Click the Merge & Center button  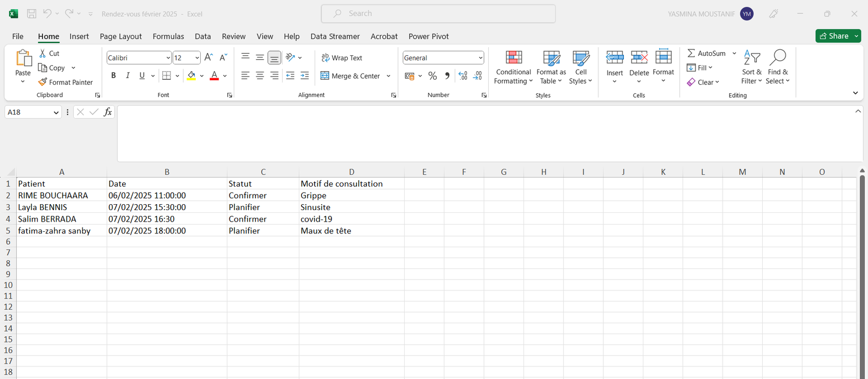click(x=350, y=76)
